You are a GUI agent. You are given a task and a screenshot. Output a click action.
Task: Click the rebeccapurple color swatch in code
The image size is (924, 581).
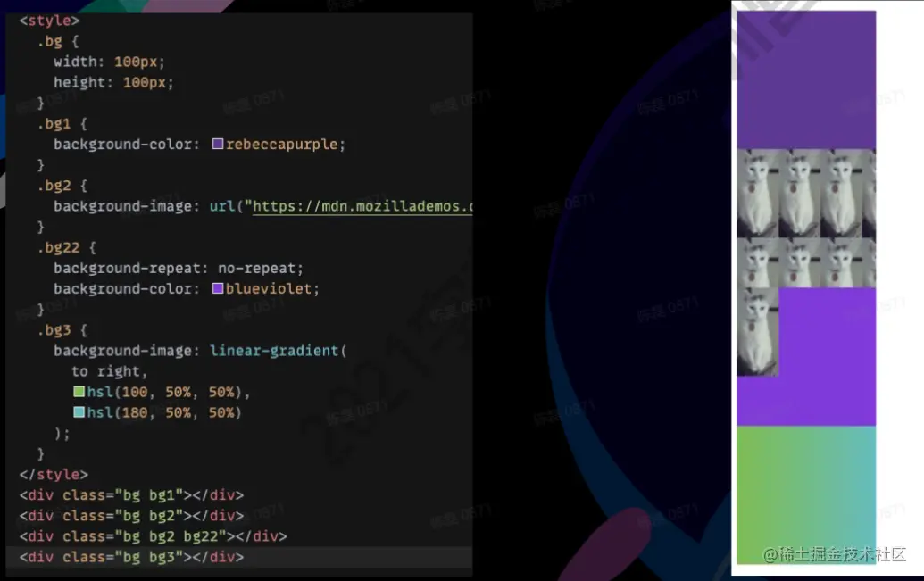pos(218,144)
